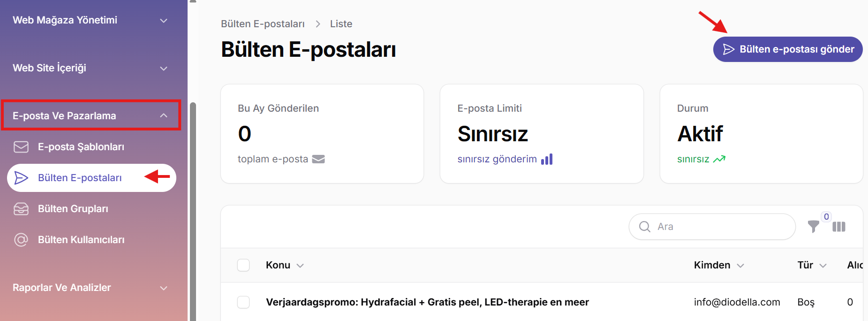The height and width of the screenshot is (321, 868).
Task: Click into the Ara search field
Action: tap(712, 227)
